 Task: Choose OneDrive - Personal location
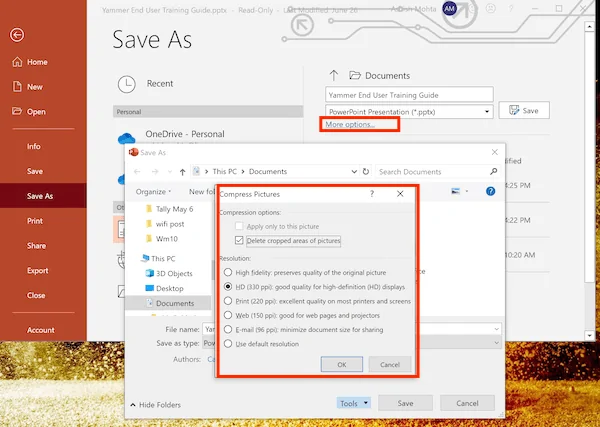point(185,134)
